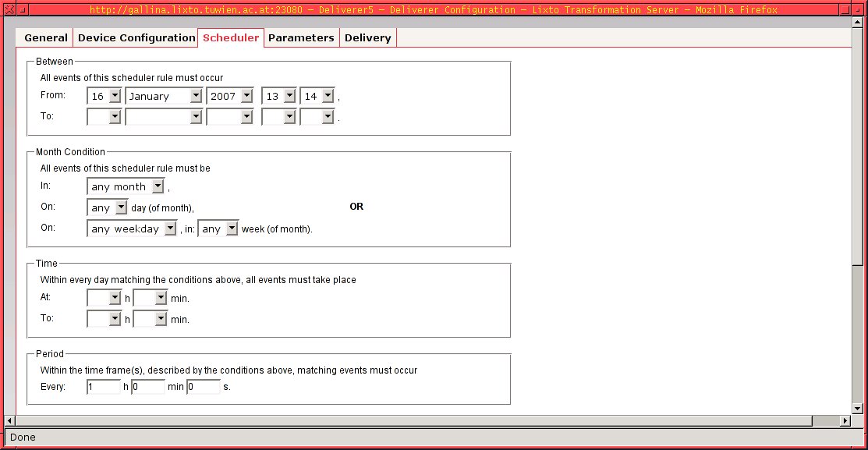Expand the 'any' day of month dropdown
The image size is (868, 450).
coord(120,207)
